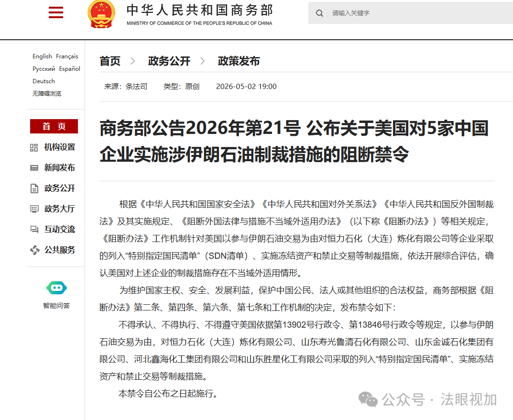
Task: Click the national emblem logo
Action: [x=101, y=14]
